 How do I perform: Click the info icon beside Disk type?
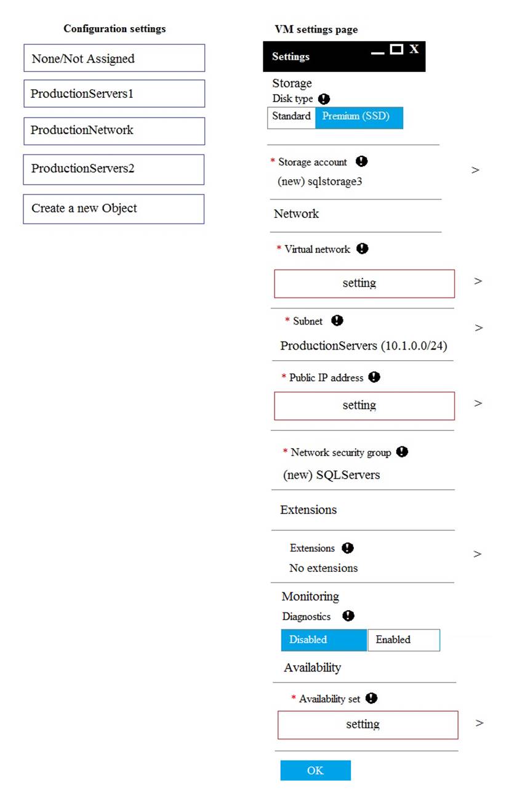(324, 98)
